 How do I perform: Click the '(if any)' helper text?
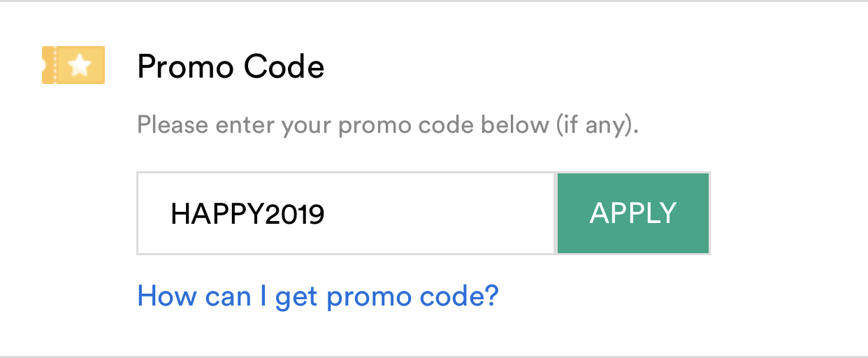tap(597, 126)
